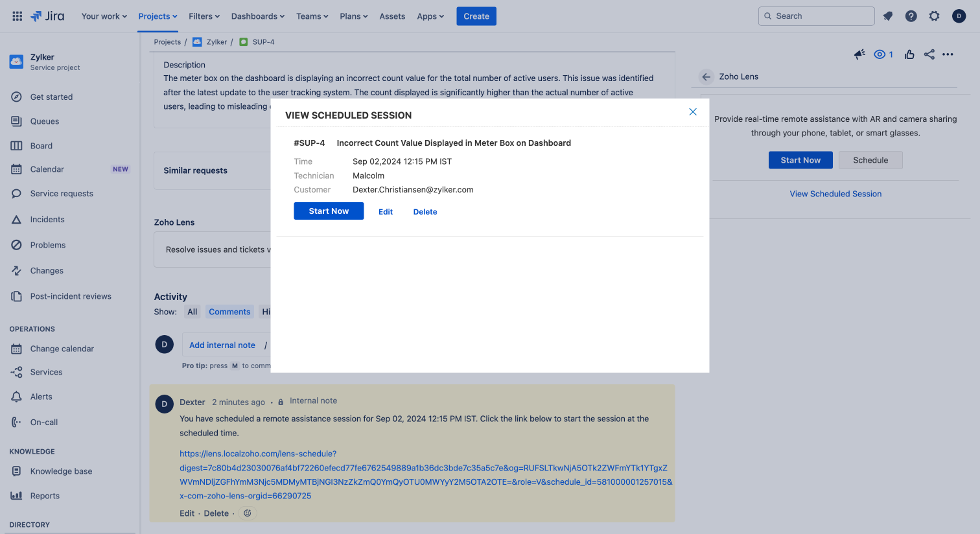Screen dimensions: 980x534
Task: Open Assets in the top navigation
Action: click(393, 16)
